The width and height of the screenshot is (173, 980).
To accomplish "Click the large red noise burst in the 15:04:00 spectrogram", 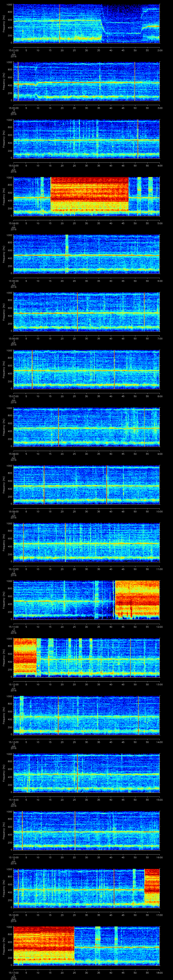I will click(x=89, y=194).
